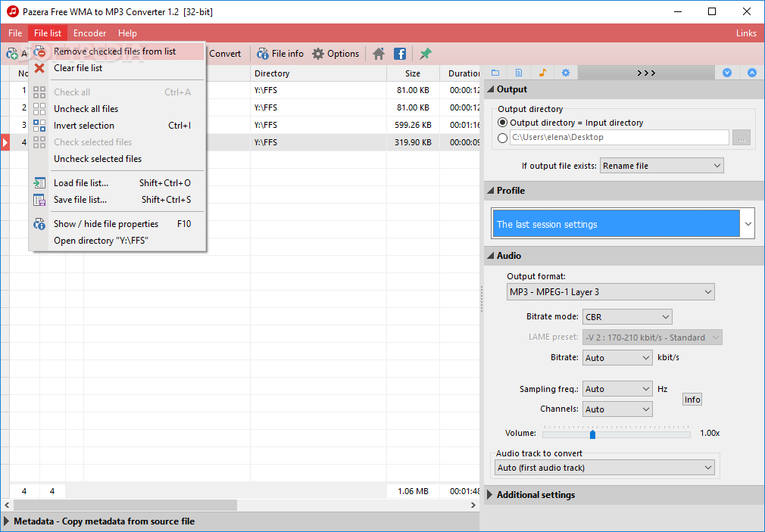The width and height of the screenshot is (765, 532).
Task: Open the Links menu
Action: pos(746,33)
